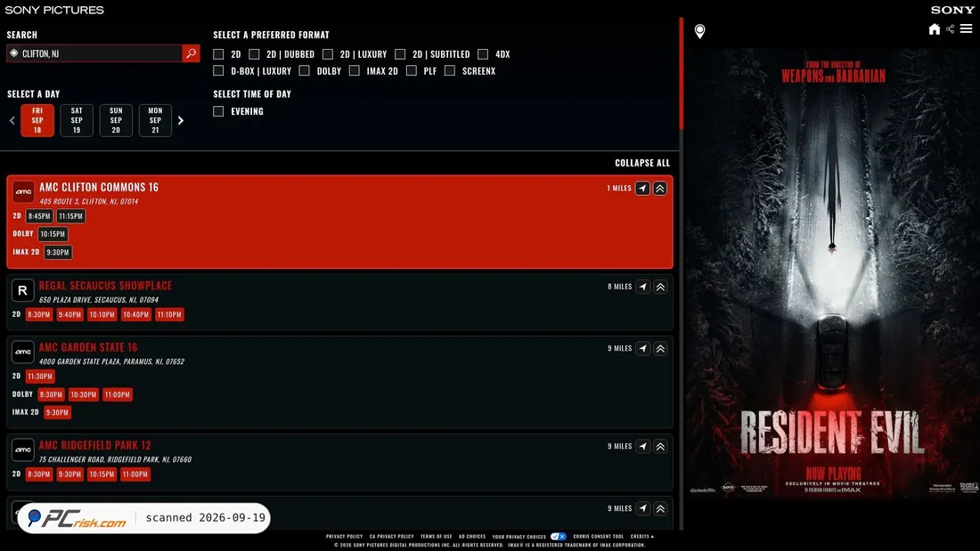
Task: Go to home via house icon
Action: (934, 28)
